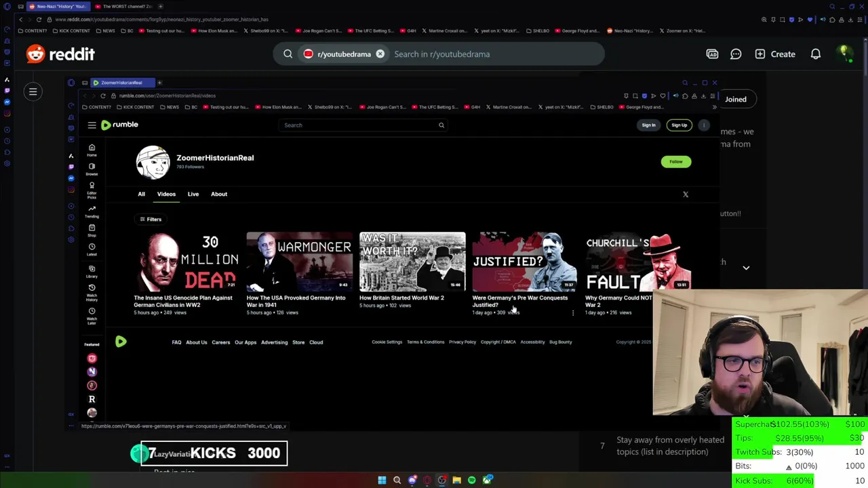
Task: Open Reddit notifications bell
Action: (816, 54)
